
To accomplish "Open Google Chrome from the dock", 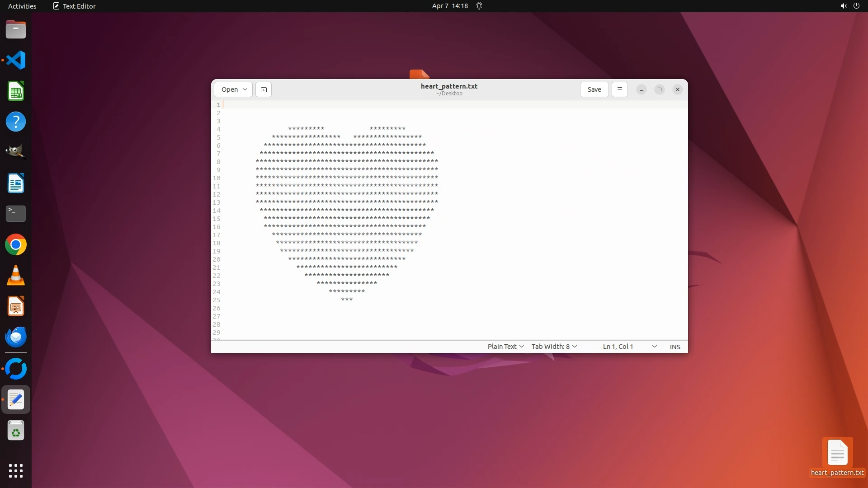I will tap(16, 245).
